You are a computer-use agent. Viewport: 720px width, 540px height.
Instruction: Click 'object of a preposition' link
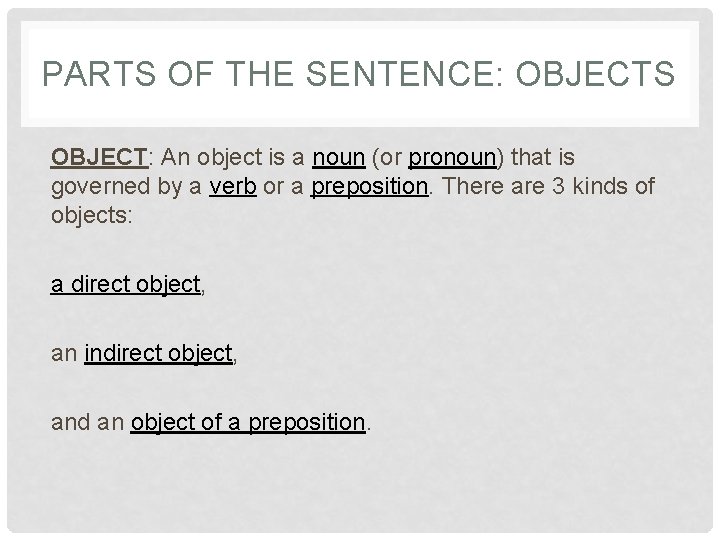pos(248,422)
